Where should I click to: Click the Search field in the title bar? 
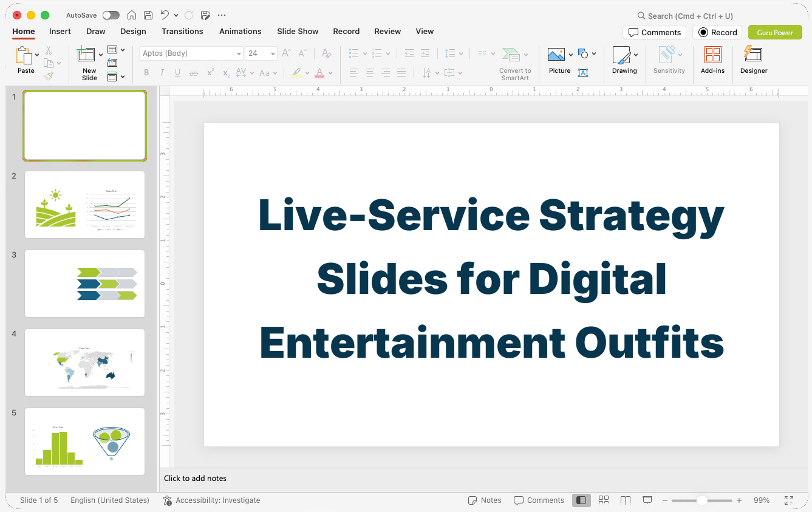[x=685, y=16]
